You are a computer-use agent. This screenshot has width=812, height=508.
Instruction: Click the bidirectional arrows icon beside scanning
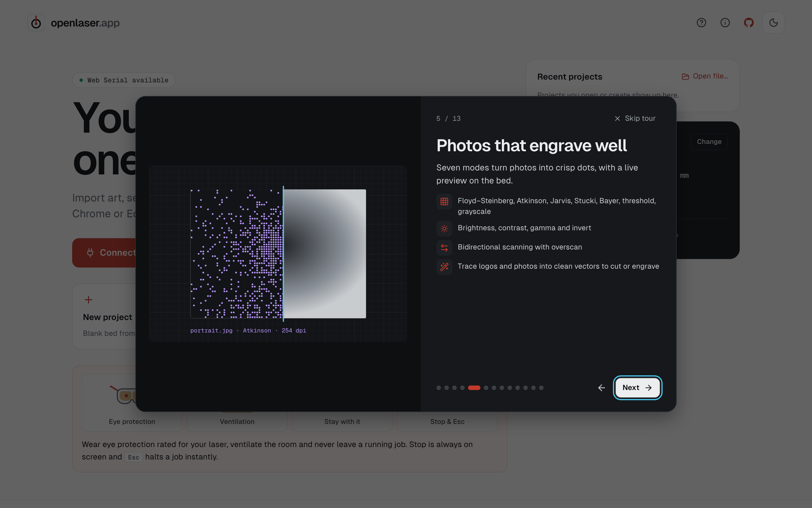[444, 248]
